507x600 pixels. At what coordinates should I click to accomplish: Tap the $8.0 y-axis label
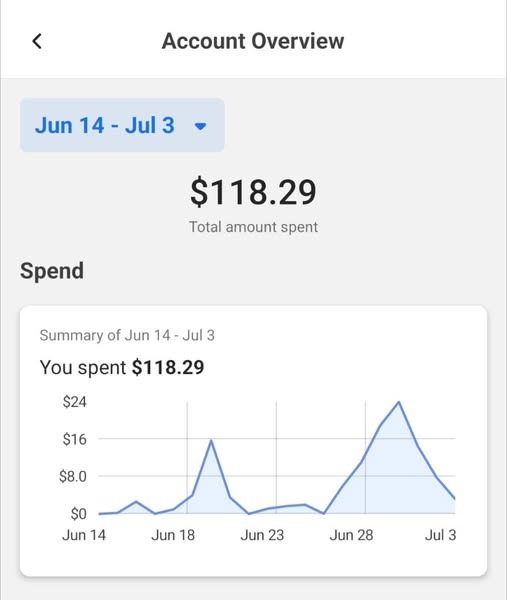coord(73,476)
